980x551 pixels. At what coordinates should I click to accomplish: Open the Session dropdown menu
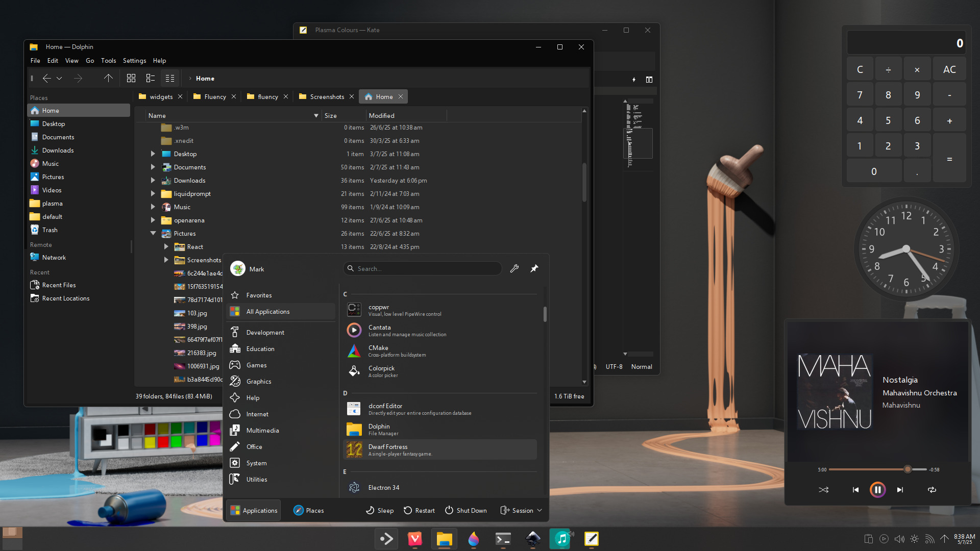pyautogui.click(x=521, y=510)
